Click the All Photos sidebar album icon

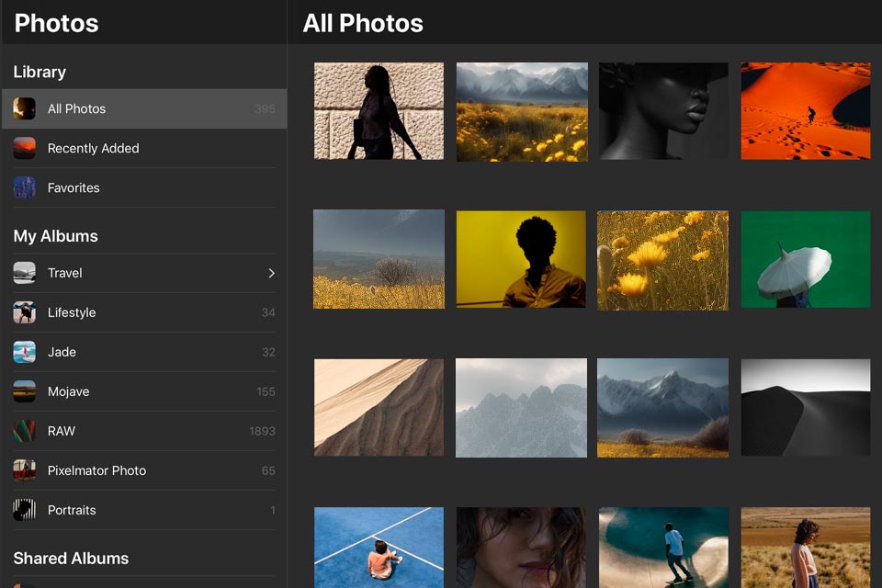pyautogui.click(x=24, y=108)
